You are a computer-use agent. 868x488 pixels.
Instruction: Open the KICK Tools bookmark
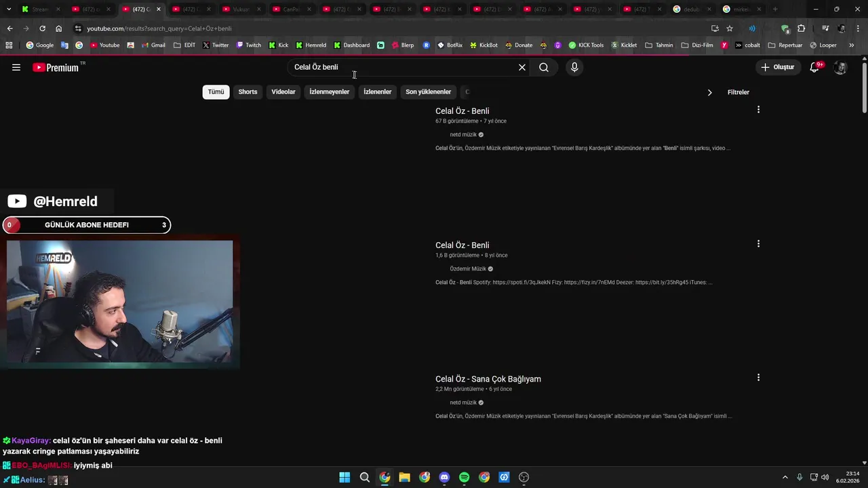pyautogui.click(x=587, y=45)
